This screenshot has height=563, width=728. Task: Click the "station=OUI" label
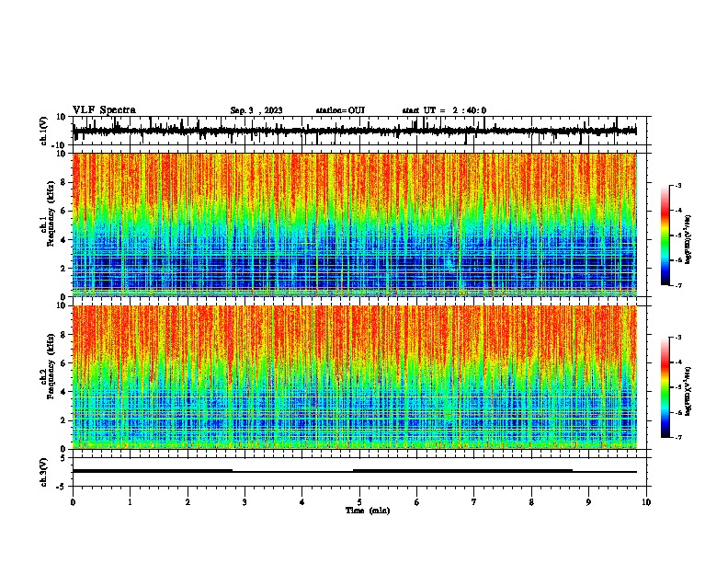click(x=340, y=110)
